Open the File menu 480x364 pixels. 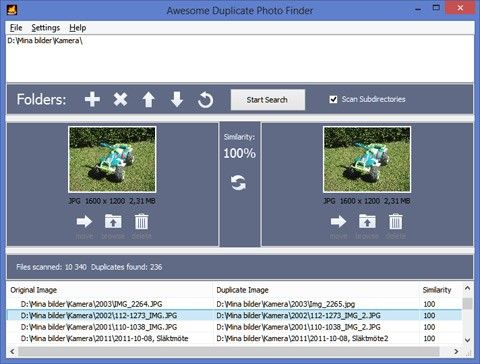coord(16,28)
